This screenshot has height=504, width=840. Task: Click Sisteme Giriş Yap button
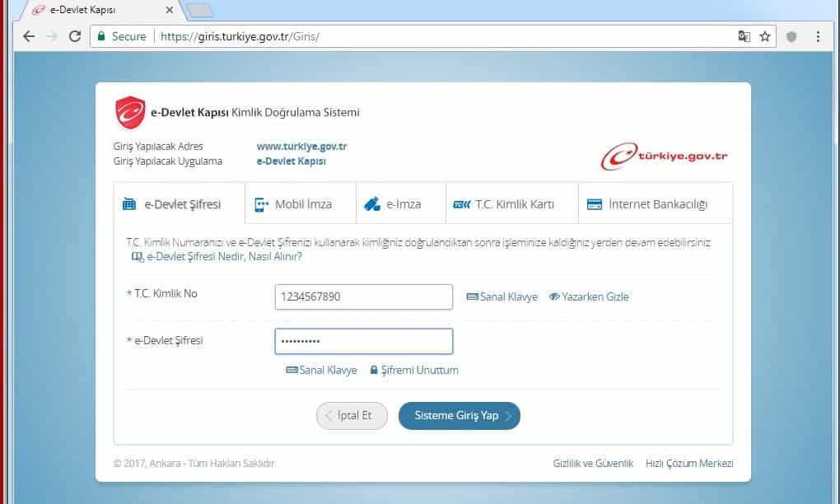(x=459, y=416)
